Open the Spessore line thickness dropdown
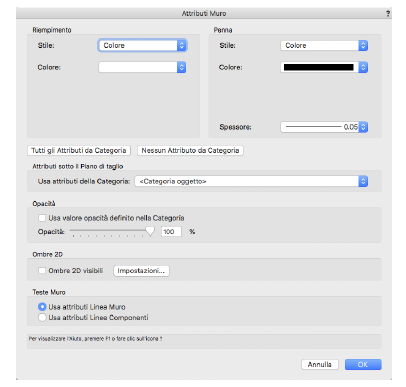The image size is (406, 387). coord(324,127)
